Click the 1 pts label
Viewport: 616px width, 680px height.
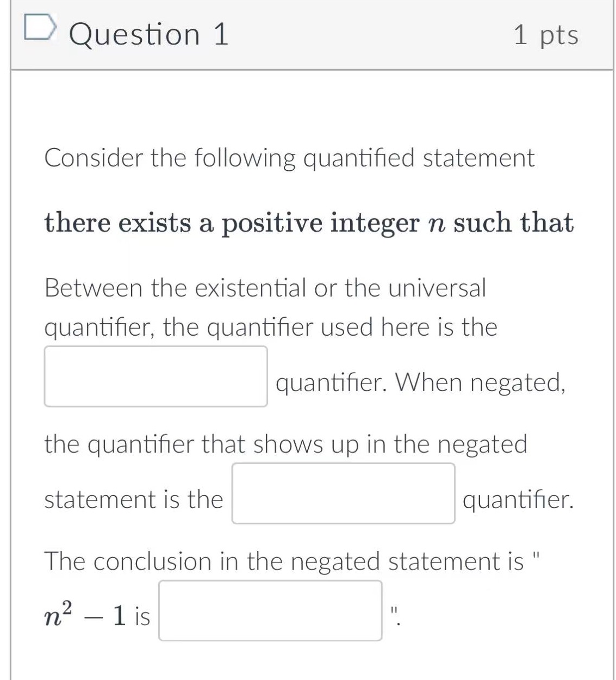coord(545,34)
